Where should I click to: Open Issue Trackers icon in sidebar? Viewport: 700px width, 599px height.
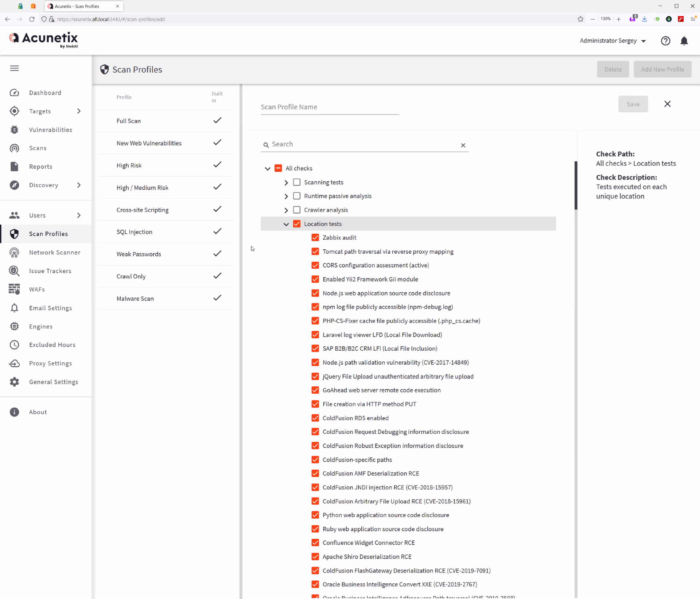pyautogui.click(x=14, y=271)
